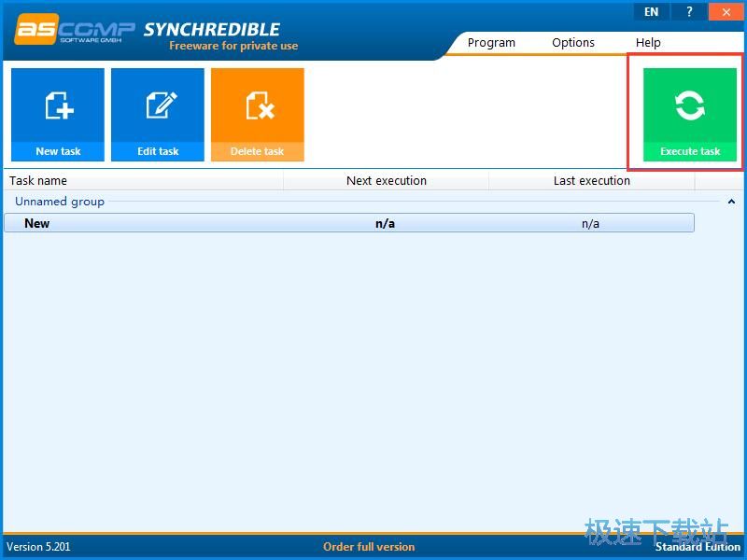Sort by Task name column header
747x560 pixels.
click(x=144, y=180)
